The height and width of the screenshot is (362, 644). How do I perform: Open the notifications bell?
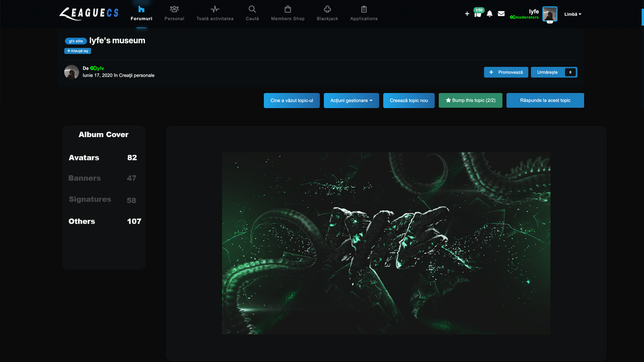[x=490, y=14]
